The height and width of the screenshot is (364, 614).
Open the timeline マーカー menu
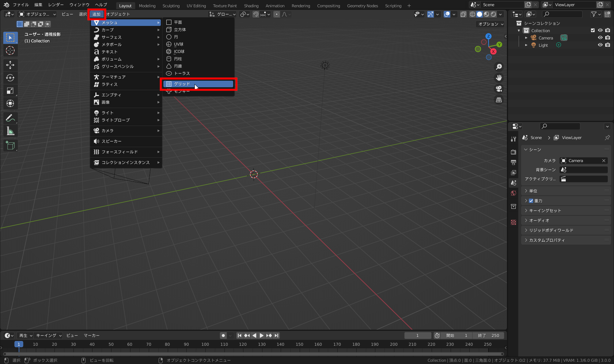92,336
